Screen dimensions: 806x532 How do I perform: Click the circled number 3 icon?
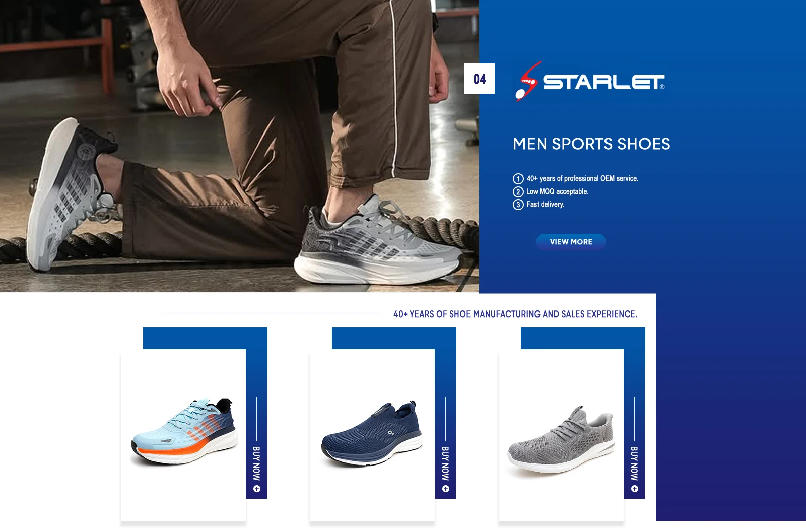point(518,205)
